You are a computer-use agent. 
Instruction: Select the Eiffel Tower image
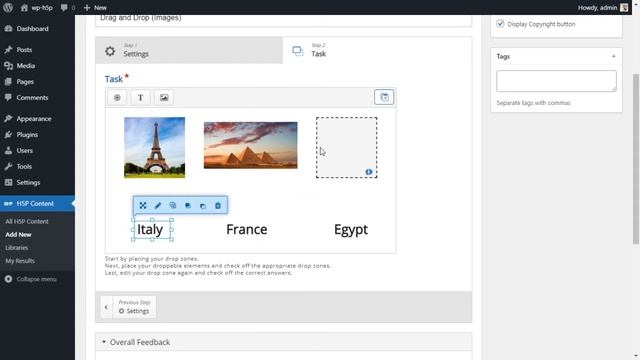point(154,147)
